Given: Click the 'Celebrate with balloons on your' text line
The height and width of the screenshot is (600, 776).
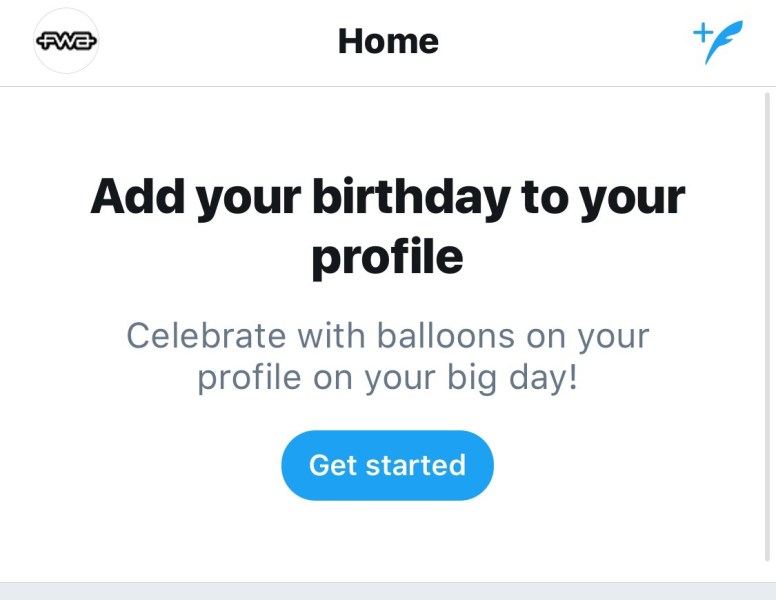Looking at the screenshot, I should [x=388, y=336].
